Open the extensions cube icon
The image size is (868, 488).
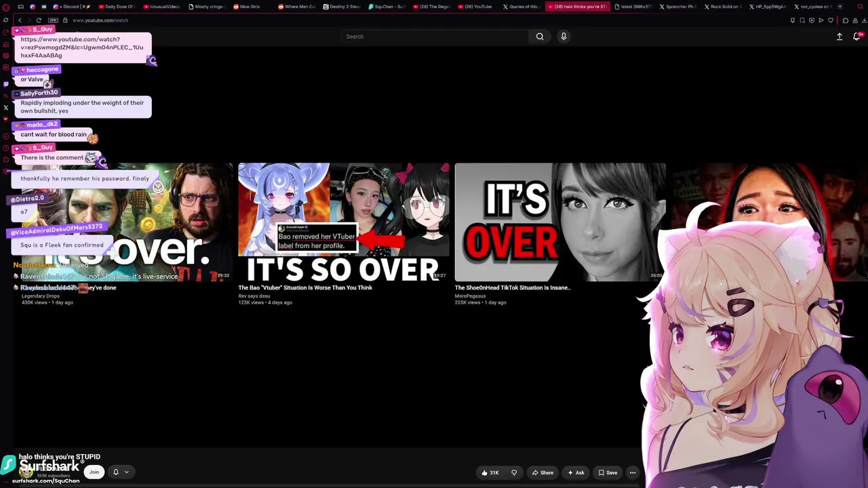pos(845,20)
